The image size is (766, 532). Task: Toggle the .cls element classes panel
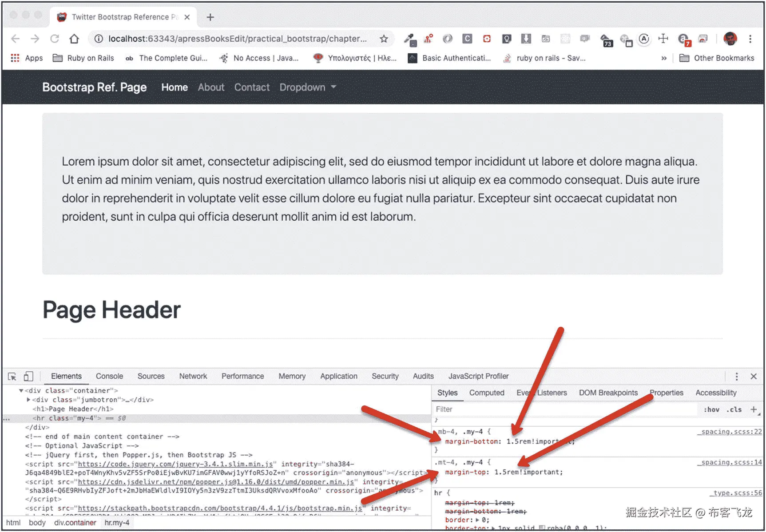click(734, 409)
